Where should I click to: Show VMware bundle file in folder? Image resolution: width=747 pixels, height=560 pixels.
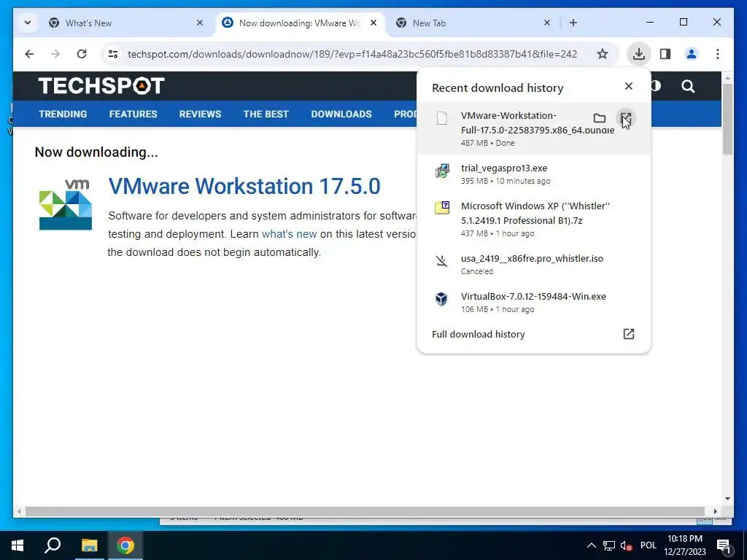pyautogui.click(x=600, y=117)
